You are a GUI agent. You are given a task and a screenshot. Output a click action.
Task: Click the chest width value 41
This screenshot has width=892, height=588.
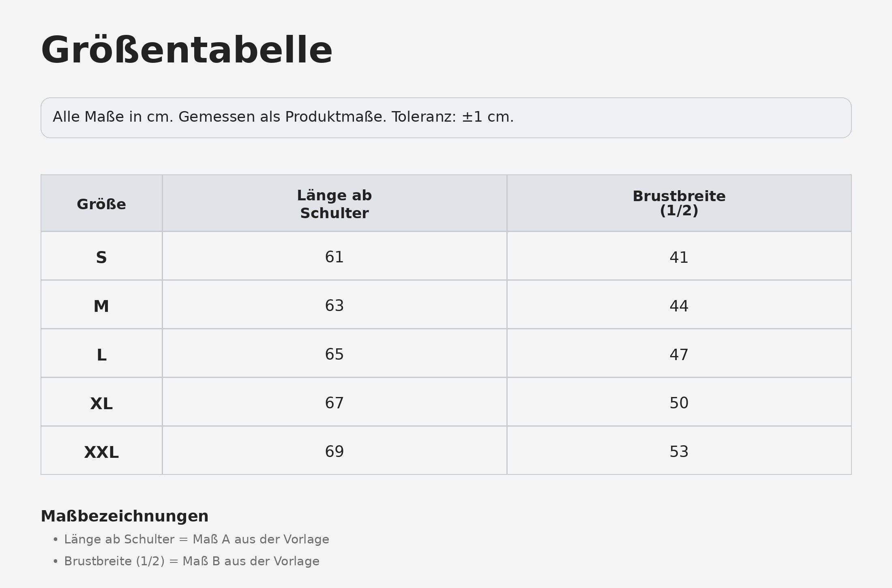[x=679, y=257]
